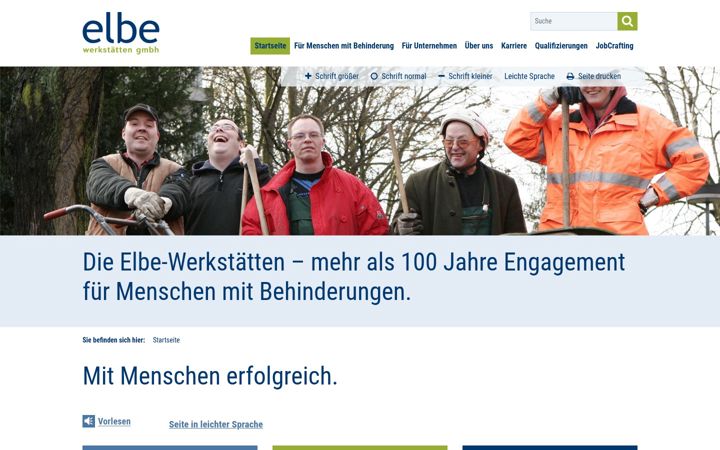
Task: Click the 100 Jahre Engagement headline
Action: [x=354, y=277]
